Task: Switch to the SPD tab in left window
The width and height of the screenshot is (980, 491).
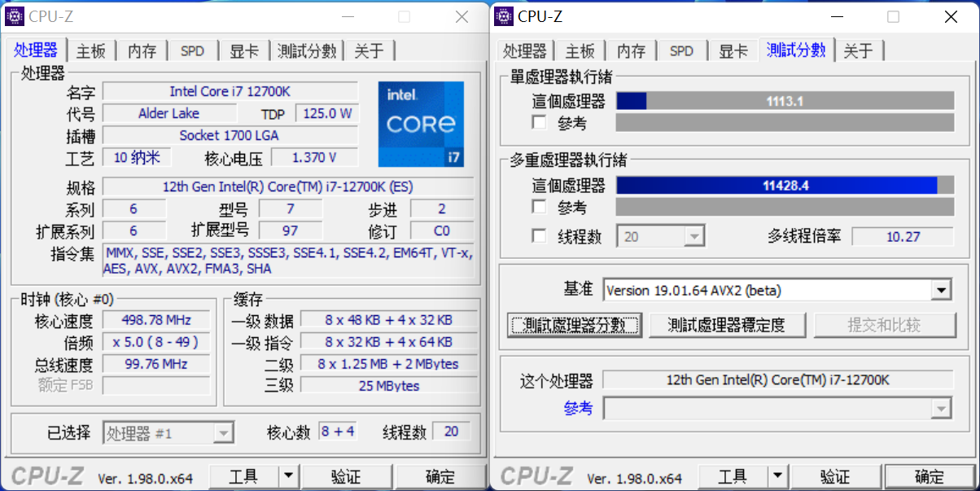Action: click(192, 50)
